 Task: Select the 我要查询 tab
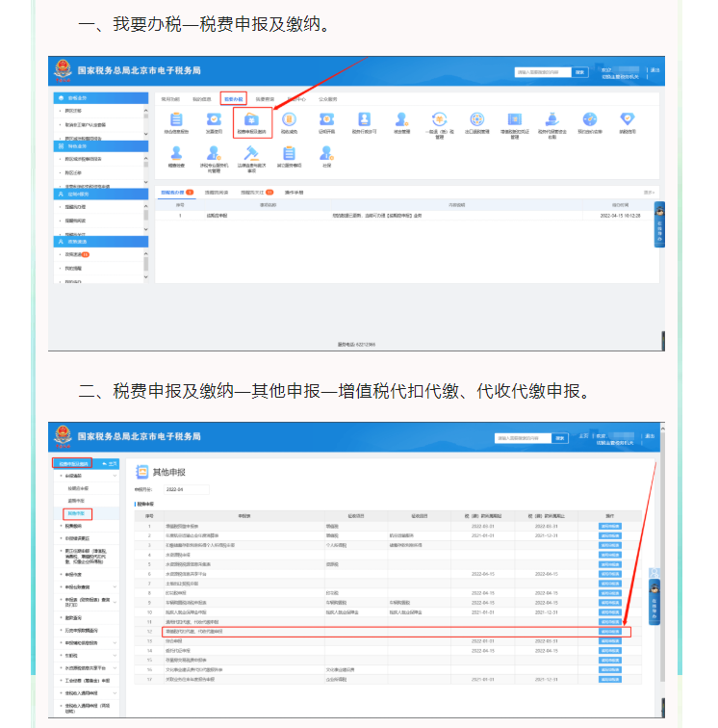click(265, 99)
